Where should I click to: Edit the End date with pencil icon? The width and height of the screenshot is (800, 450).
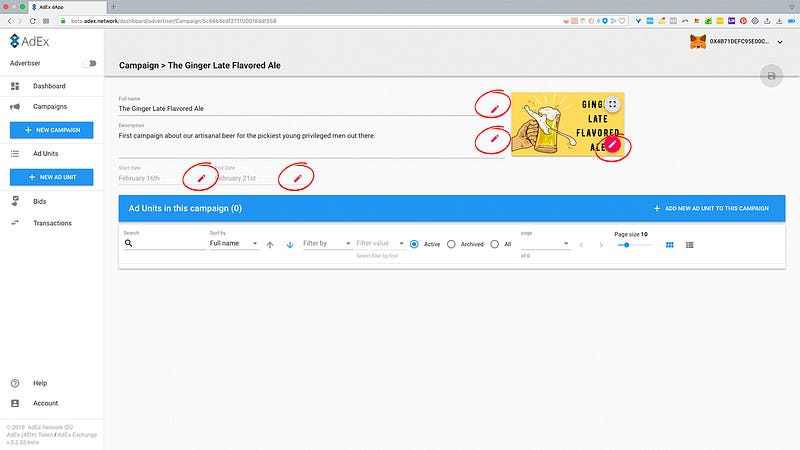tap(297, 178)
